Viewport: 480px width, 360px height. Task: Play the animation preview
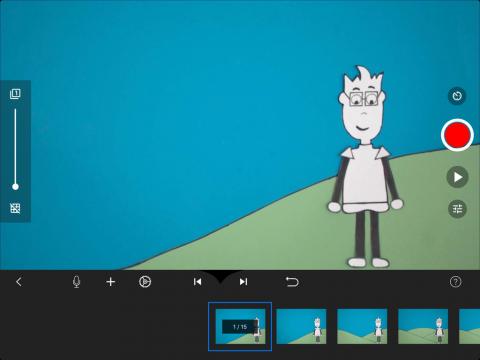(x=457, y=177)
